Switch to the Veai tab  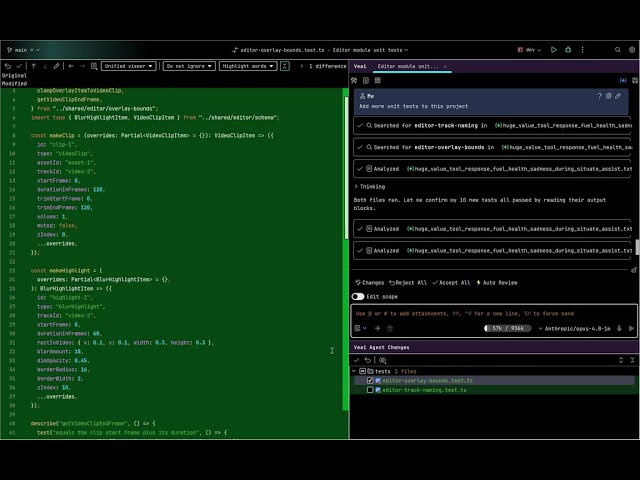[360, 66]
